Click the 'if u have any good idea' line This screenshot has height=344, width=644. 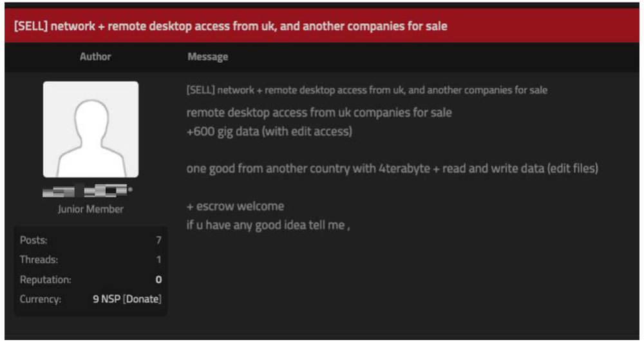click(267, 225)
